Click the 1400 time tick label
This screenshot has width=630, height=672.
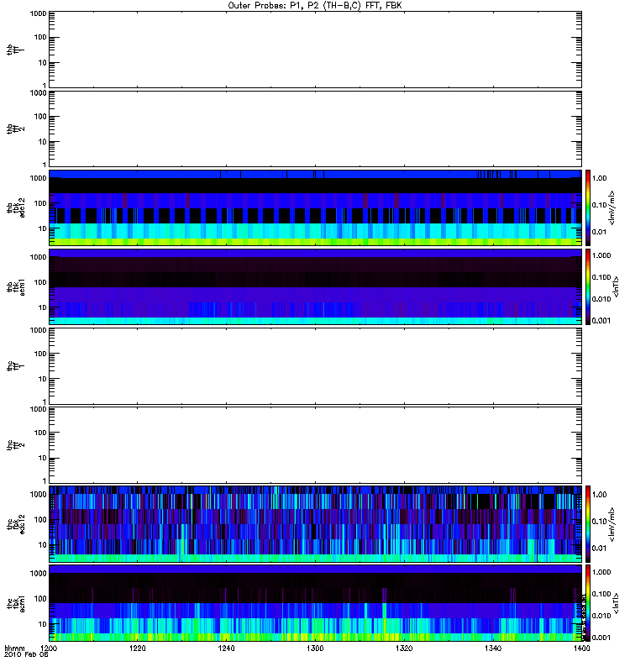pos(581,648)
